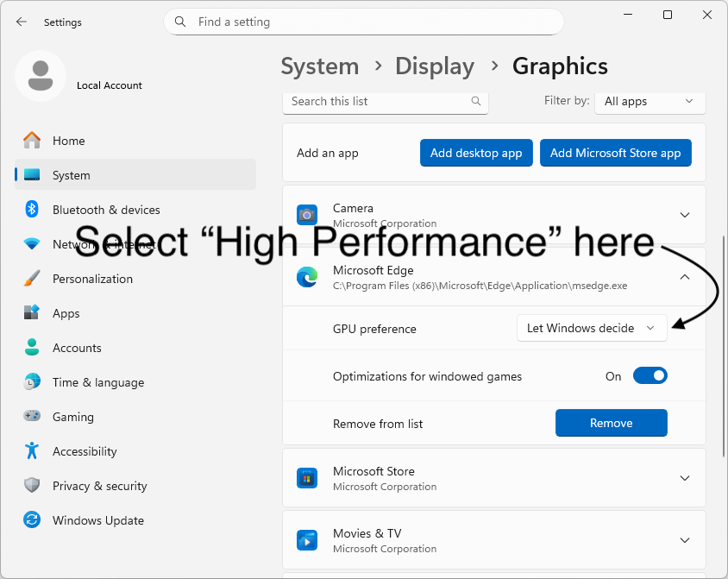Select System in the breadcrumb trail
The image size is (728, 579).
320,66
